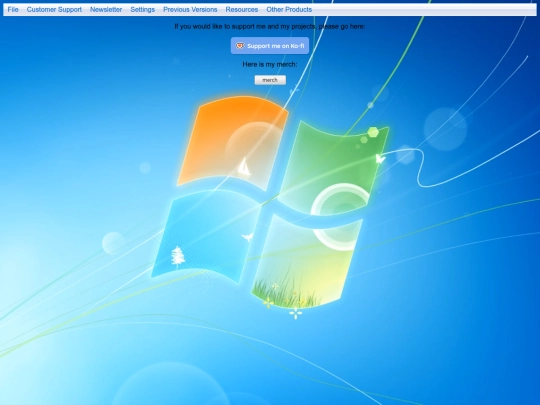Click the Support me on Ko-fi button
Viewport: 540px width, 405px height.
coord(270,46)
